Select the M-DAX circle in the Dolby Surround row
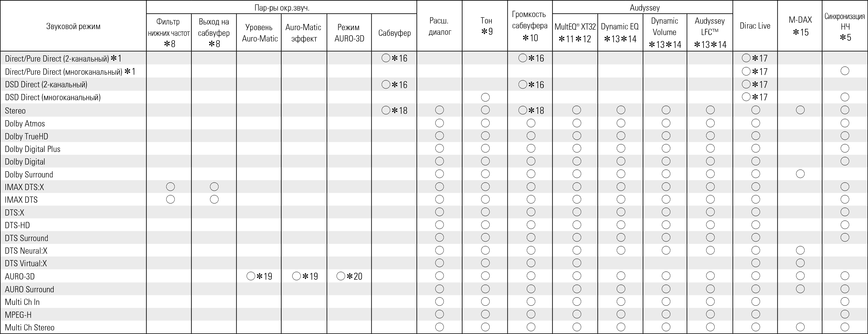The height and width of the screenshot is (334, 868). tap(800, 174)
